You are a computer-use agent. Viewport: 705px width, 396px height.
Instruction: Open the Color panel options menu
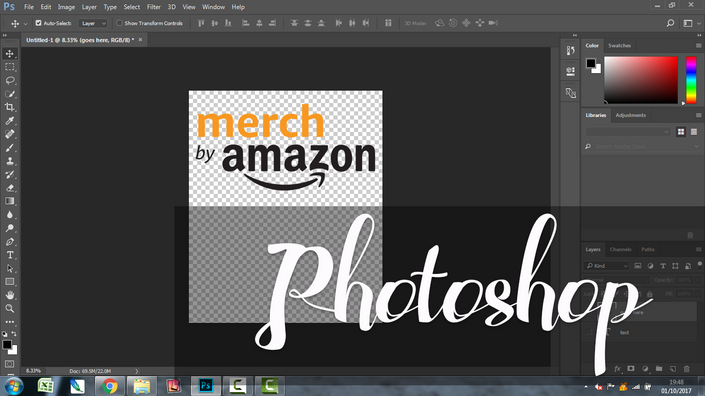coord(698,45)
